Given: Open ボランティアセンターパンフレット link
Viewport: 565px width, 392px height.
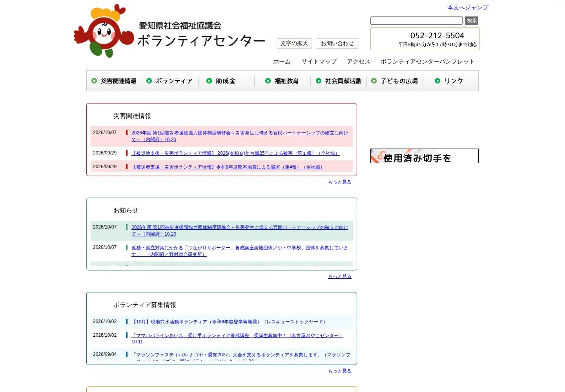Looking at the screenshot, I should pos(427,62).
